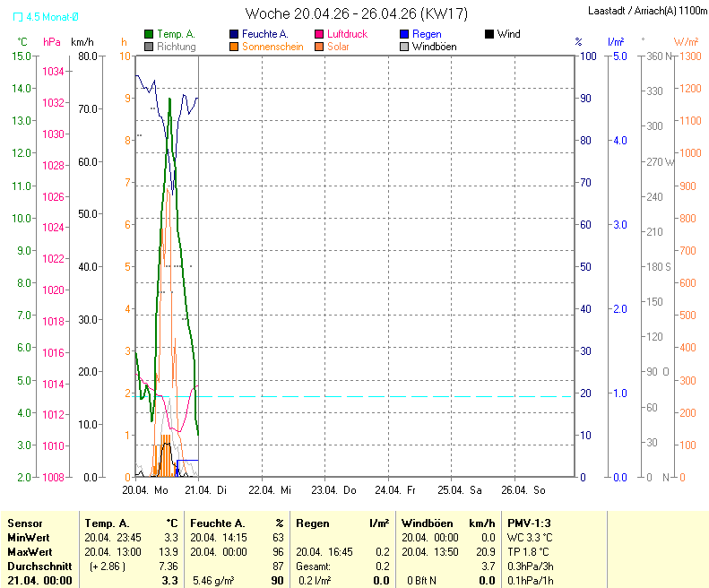Click the blue Regen legend square
The width and height of the screenshot is (709, 588).
tap(404, 34)
